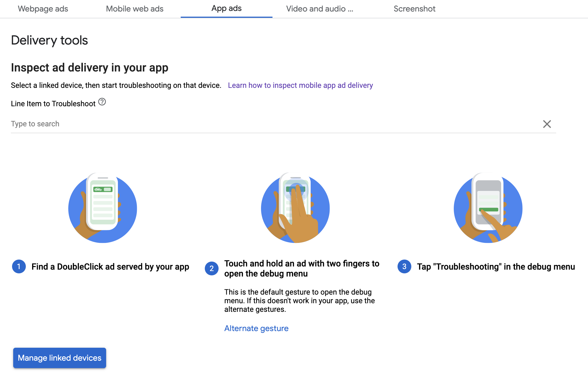Screen dimensions: 588x375
Task: Click the Find a DoubleClick ad step heading
Action: [x=110, y=266]
